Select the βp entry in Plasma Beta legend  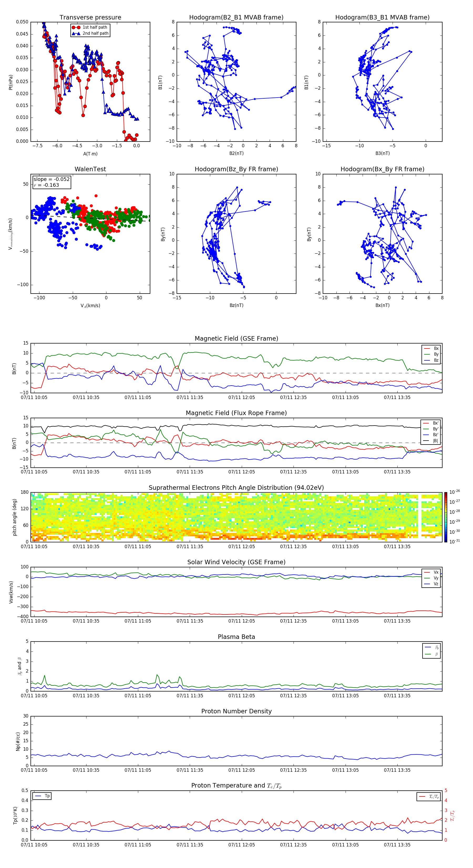pos(432,647)
